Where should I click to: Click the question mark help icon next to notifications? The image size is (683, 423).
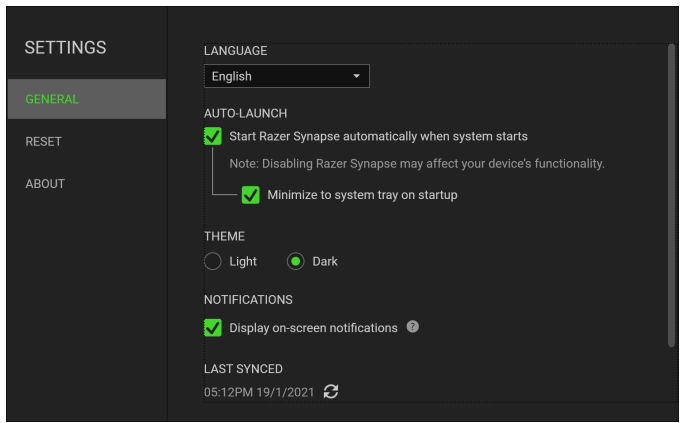pos(412,327)
